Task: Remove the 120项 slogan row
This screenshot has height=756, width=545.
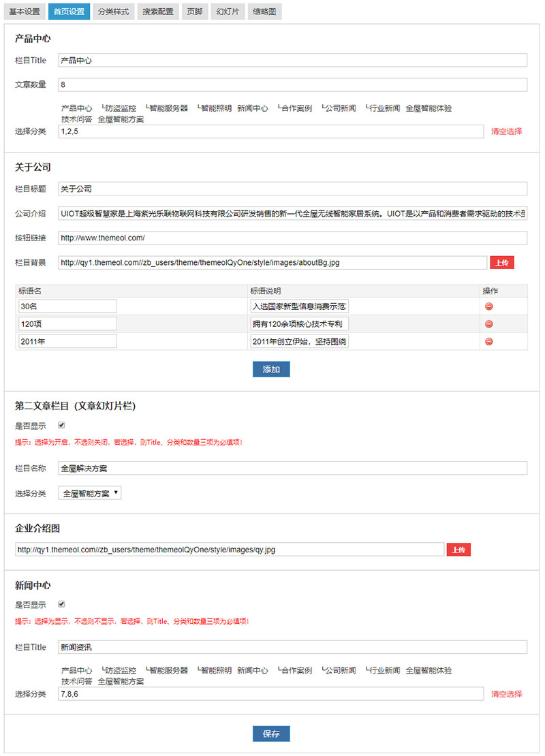Action: pos(488,324)
